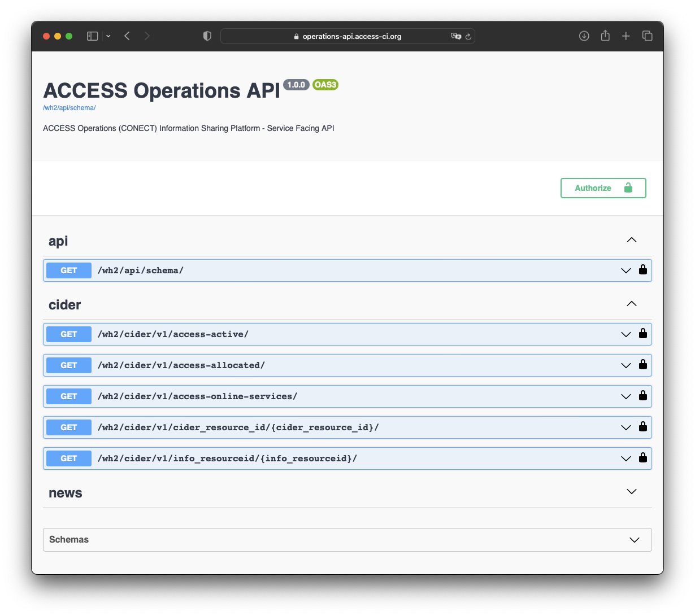This screenshot has width=695, height=616.
Task: Click path /wh2/api/schema/ in api row
Action: (x=141, y=270)
